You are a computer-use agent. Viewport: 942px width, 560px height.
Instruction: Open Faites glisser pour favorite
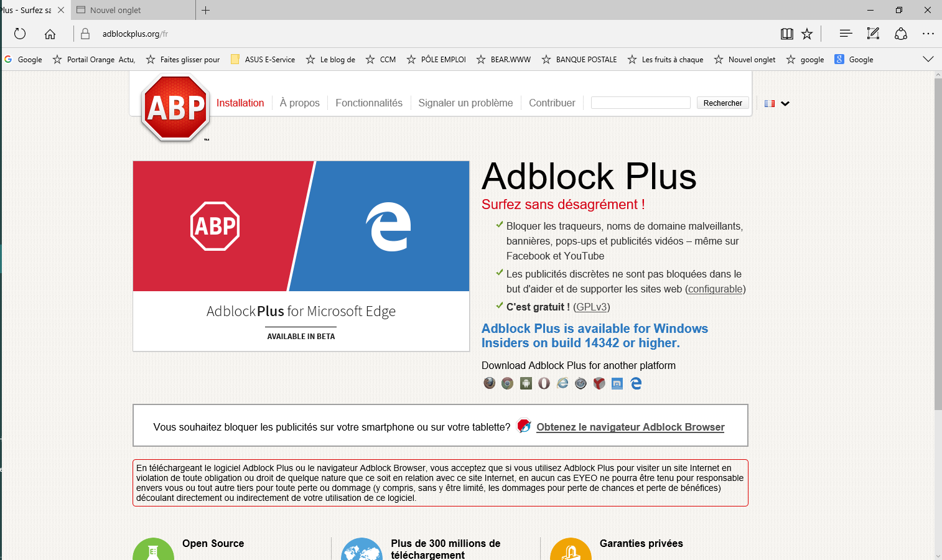point(183,60)
